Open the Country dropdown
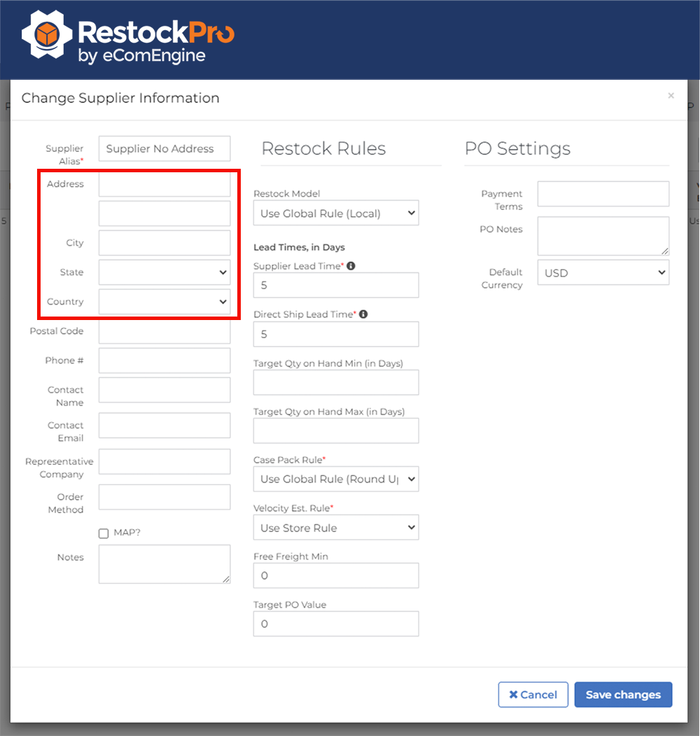 (x=164, y=302)
